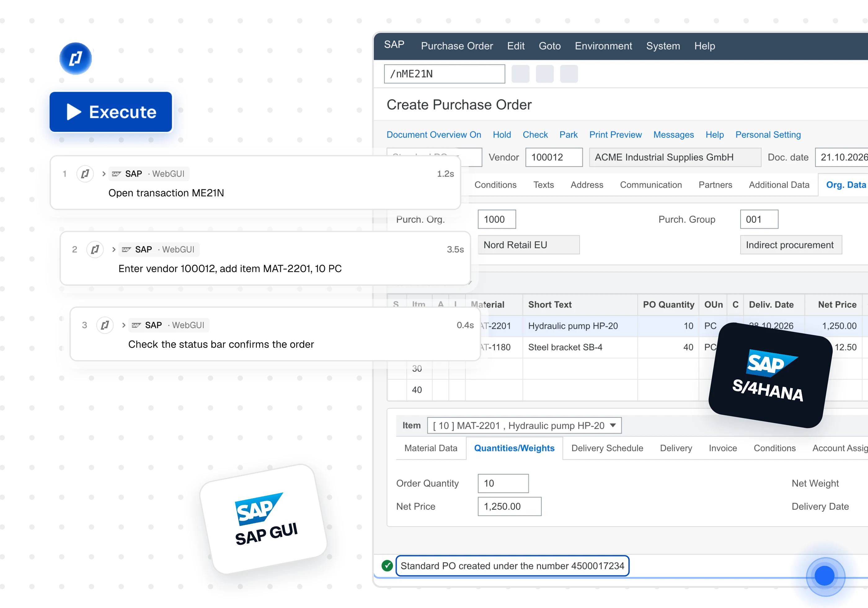Click the SAP S/4HANA logo card

click(770, 375)
